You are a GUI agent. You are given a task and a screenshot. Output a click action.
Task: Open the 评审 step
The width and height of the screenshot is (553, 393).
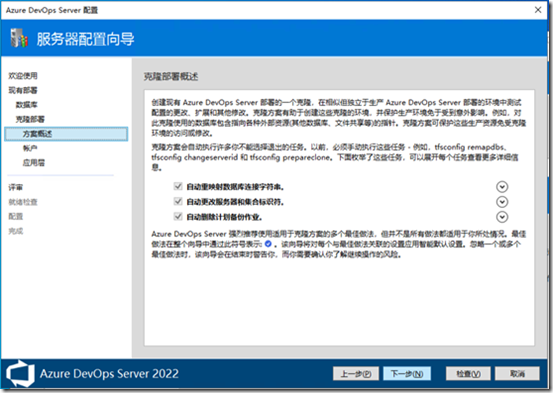(16, 187)
